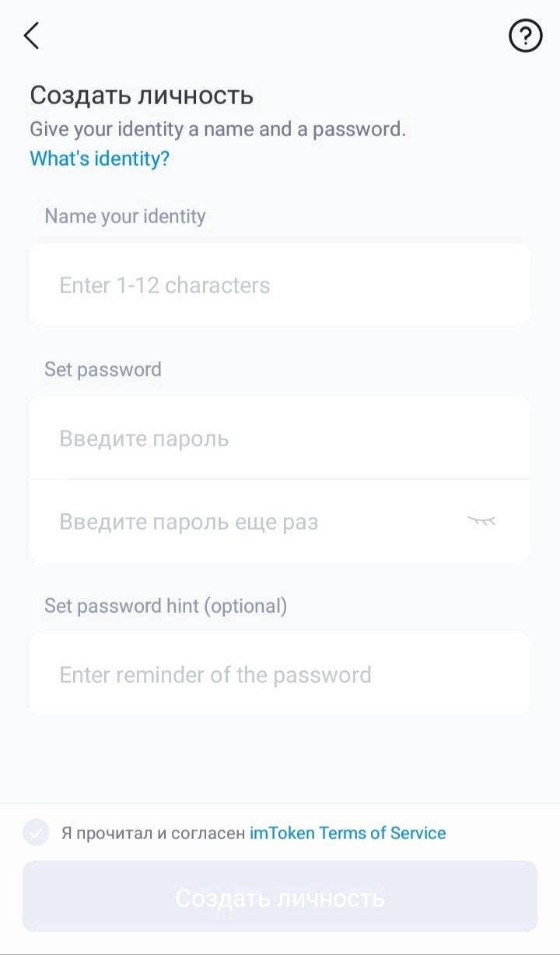Open the imToken Terms of Service link
Image resolution: width=560 pixels, height=955 pixels.
348,833
